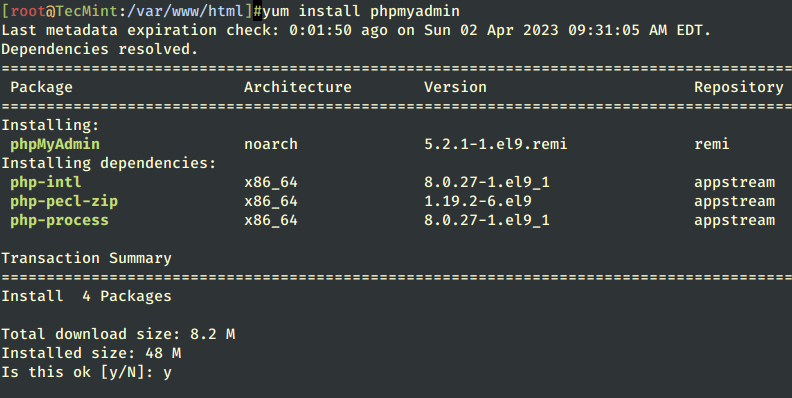Click the version value in the php-intl row

click(487, 182)
